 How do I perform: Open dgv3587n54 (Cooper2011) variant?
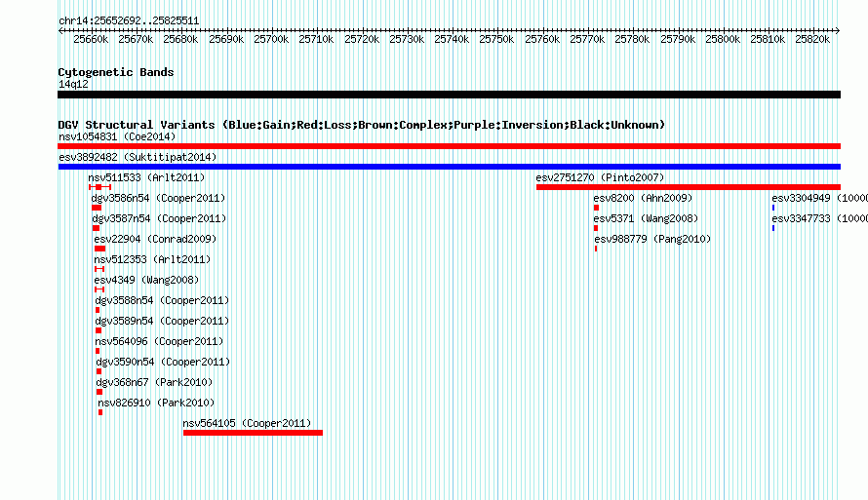159,218
